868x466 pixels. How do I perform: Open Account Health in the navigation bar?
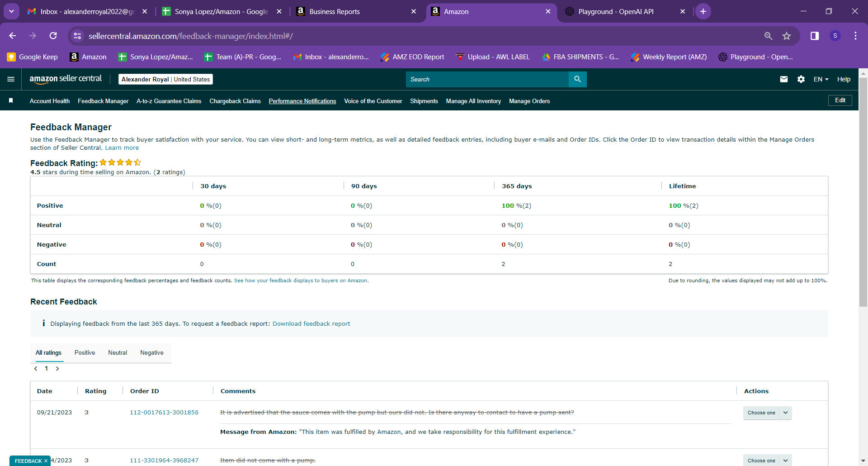pyautogui.click(x=50, y=101)
